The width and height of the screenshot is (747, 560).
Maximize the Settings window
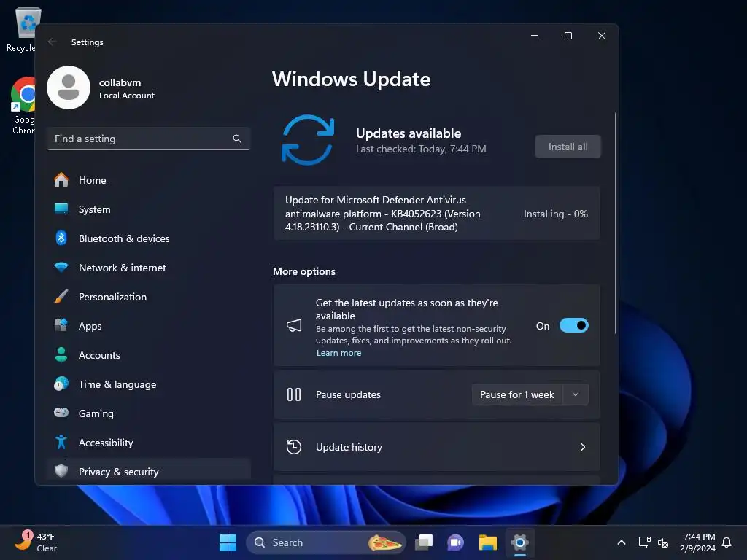pos(568,36)
